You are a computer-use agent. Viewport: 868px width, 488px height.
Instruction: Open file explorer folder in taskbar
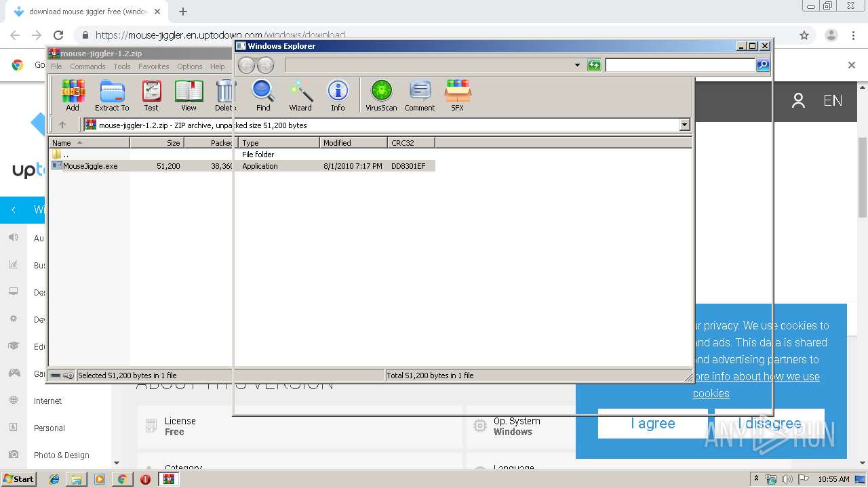(77, 479)
